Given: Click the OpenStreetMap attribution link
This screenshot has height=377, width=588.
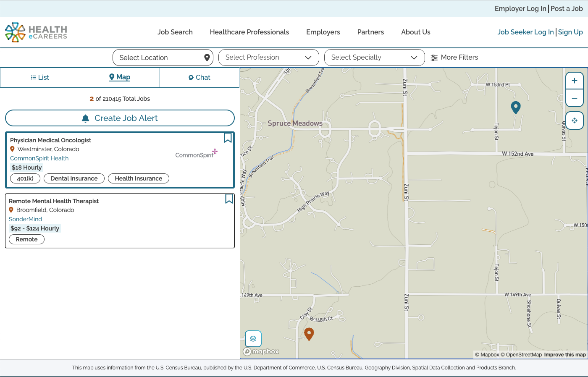Looking at the screenshot, I should pos(521,355).
